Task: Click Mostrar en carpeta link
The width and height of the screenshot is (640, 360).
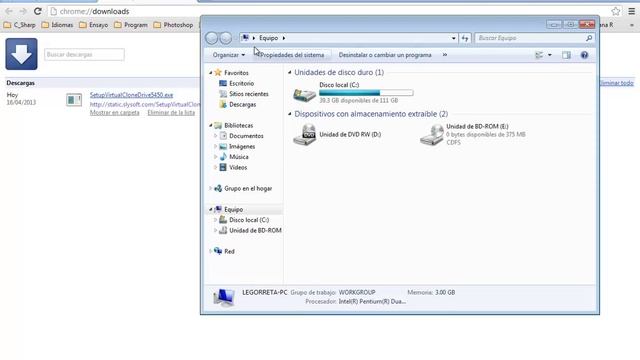Action: click(x=115, y=113)
